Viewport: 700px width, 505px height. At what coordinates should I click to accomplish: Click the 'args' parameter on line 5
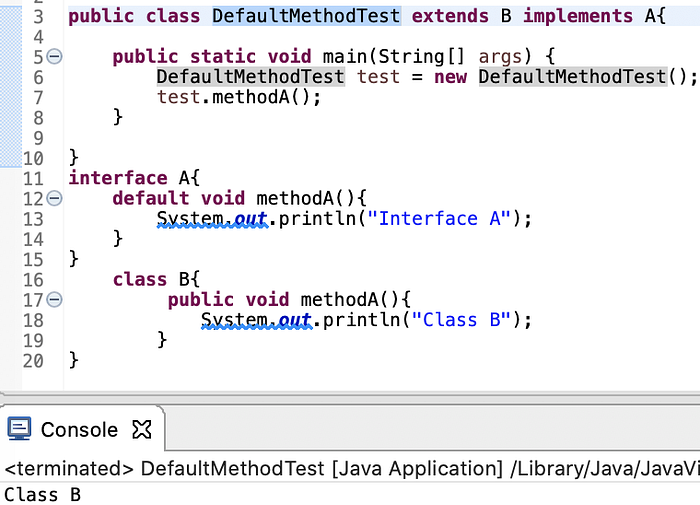(500, 57)
